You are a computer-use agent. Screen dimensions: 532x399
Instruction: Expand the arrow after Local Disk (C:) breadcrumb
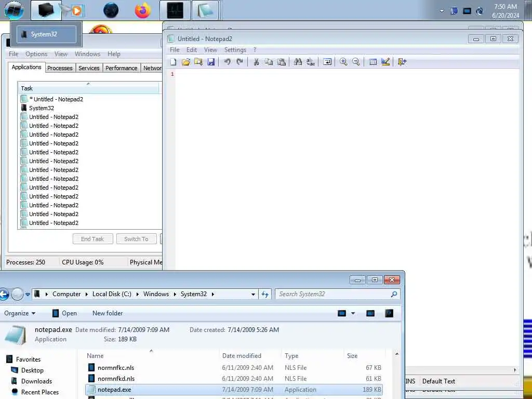click(x=137, y=294)
